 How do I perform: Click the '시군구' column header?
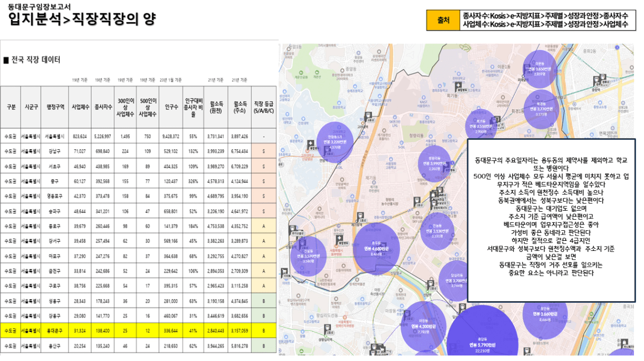point(31,106)
